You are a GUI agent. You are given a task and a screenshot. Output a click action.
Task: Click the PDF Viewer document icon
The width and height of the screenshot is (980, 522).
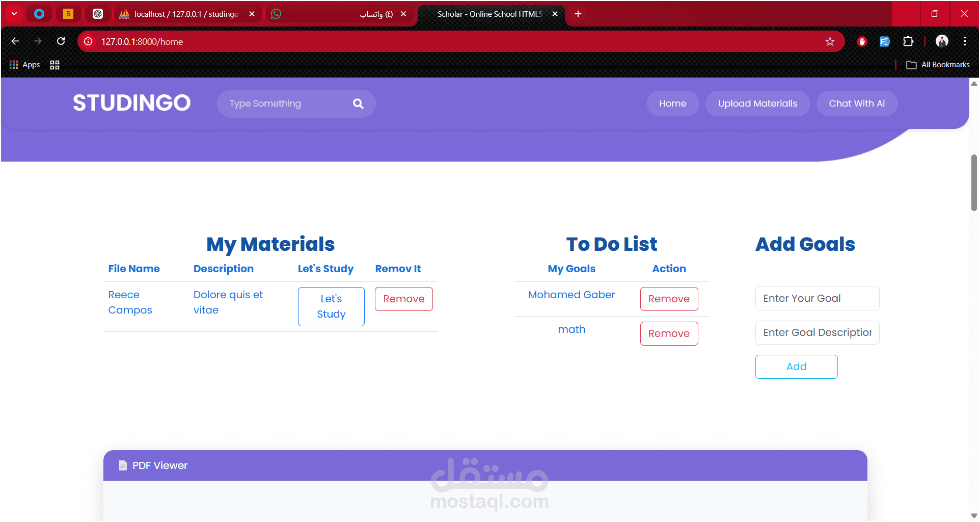coord(123,465)
